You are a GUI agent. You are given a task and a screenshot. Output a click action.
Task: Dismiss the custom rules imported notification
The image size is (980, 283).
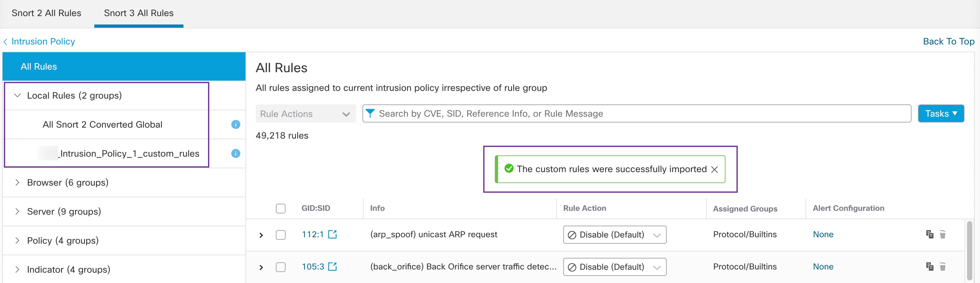tap(714, 170)
